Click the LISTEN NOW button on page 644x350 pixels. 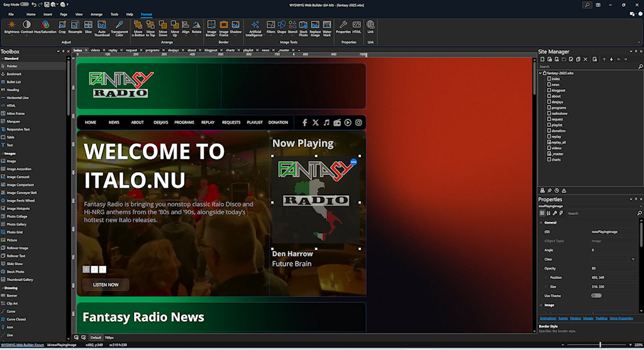106,285
